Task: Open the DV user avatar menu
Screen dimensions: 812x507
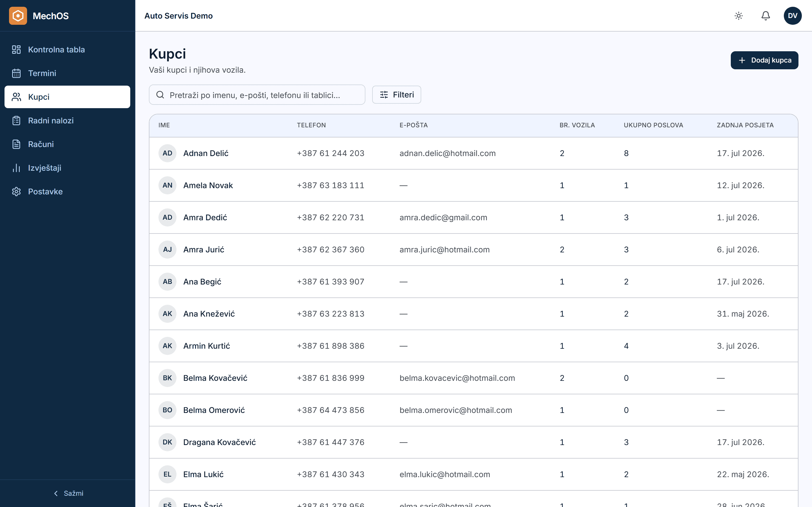Action: [793, 16]
